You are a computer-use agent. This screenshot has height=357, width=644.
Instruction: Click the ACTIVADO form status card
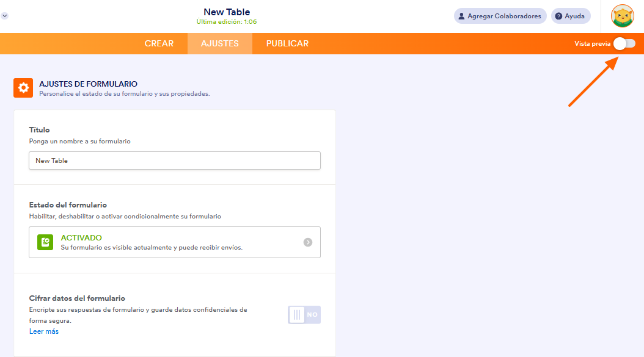tap(174, 242)
